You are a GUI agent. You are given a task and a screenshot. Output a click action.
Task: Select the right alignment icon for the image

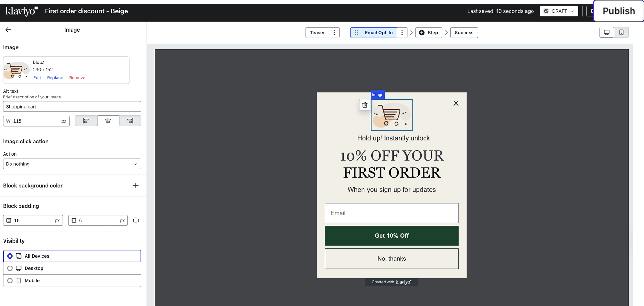130,121
